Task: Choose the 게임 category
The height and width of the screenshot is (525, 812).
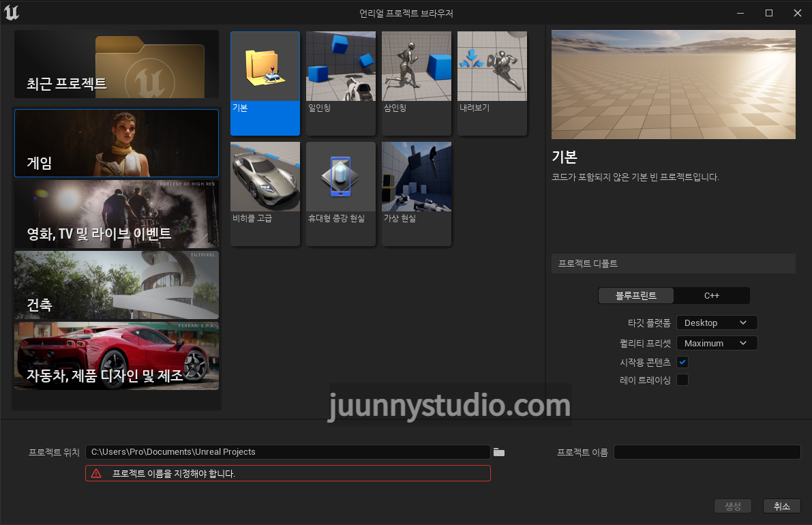Action: point(117,143)
